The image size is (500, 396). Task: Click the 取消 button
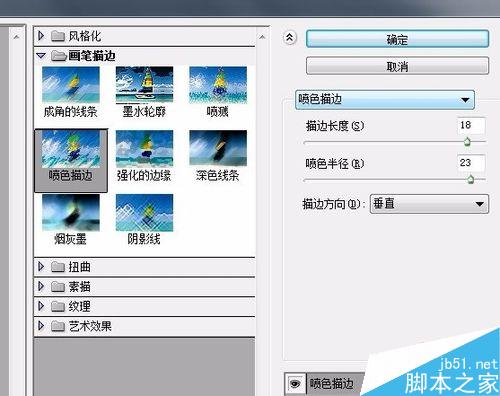pos(397,66)
